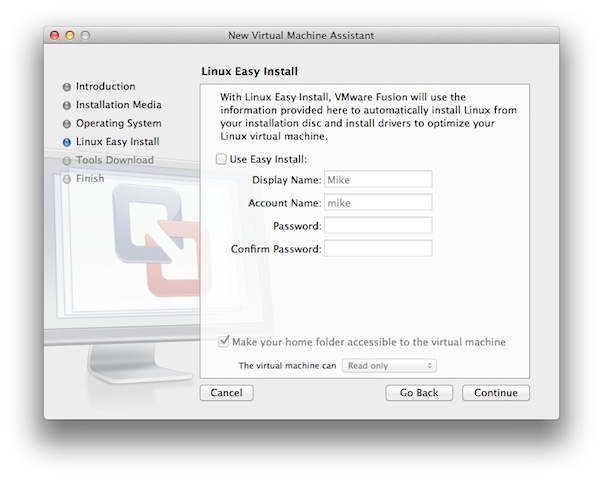
Task: Click the Easy Install description paragraph
Action: (368, 117)
